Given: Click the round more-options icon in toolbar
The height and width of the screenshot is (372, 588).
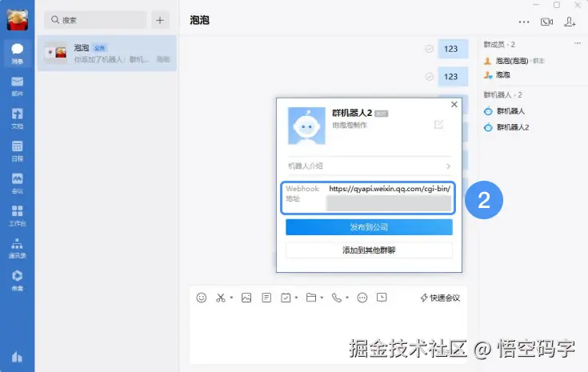Looking at the screenshot, I should (362, 298).
